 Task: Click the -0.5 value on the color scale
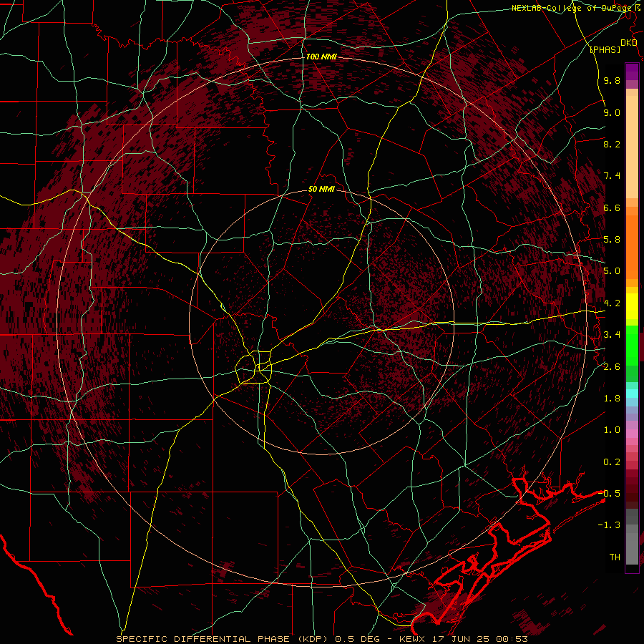pyautogui.click(x=609, y=494)
